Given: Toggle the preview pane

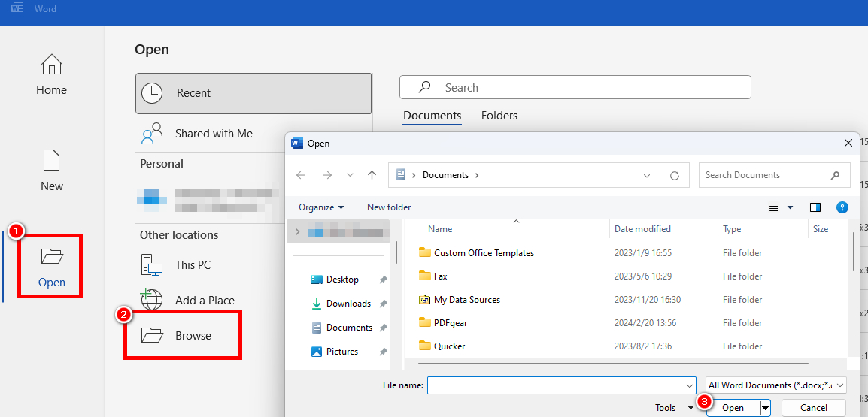Looking at the screenshot, I should pos(815,207).
